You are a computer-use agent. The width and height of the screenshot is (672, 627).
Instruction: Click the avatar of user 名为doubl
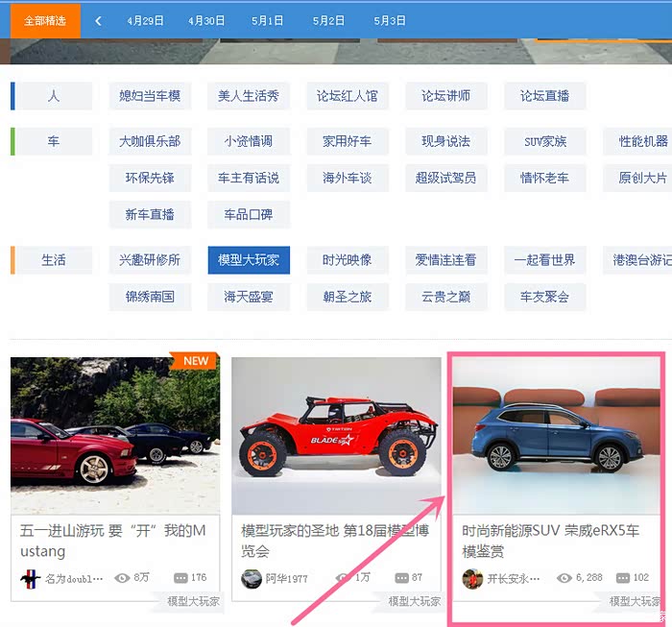[x=31, y=578]
